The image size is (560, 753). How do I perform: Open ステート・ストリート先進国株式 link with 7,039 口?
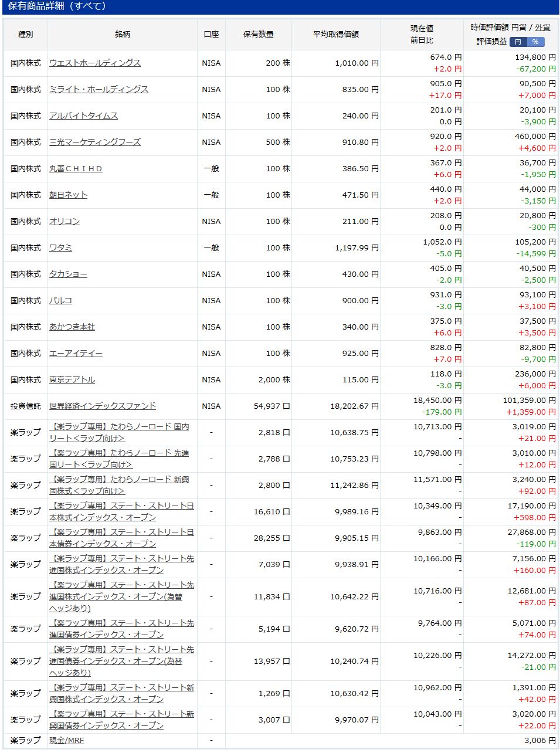121,564
